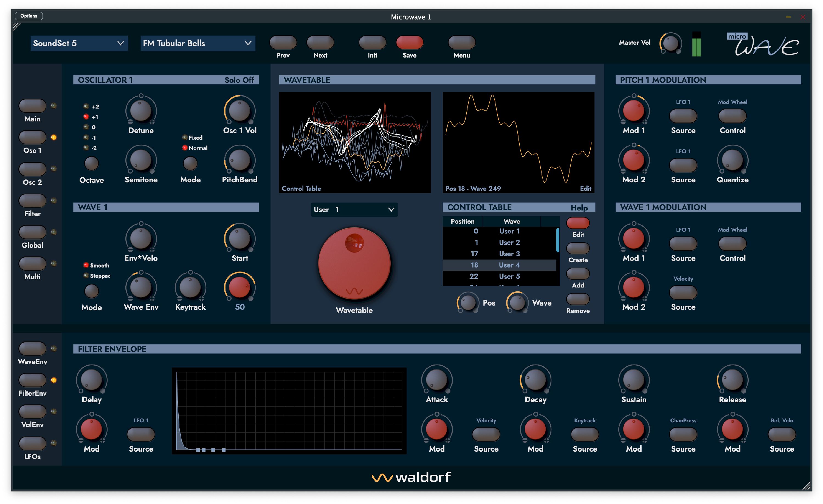The width and height of the screenshot is (823, 504).
Task: Switch to the Osc 2 page
Action: click(32, 169)
